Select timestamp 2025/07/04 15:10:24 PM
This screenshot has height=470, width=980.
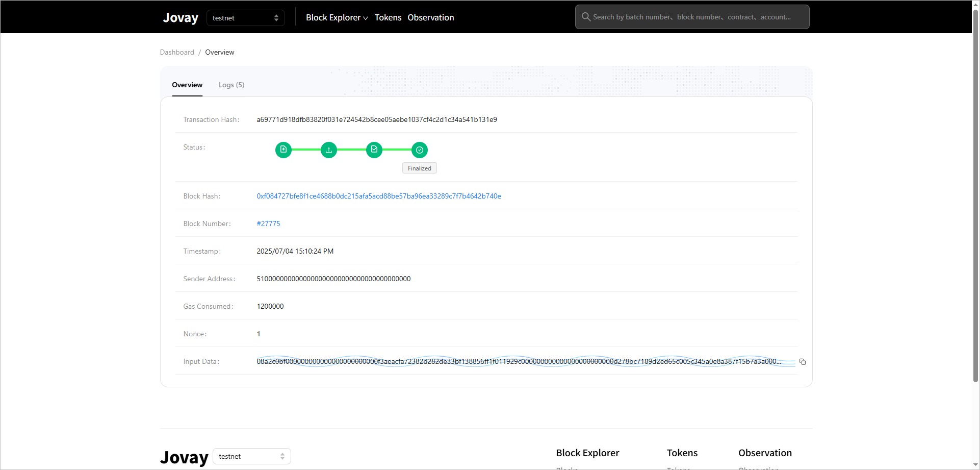pos(295,251)
